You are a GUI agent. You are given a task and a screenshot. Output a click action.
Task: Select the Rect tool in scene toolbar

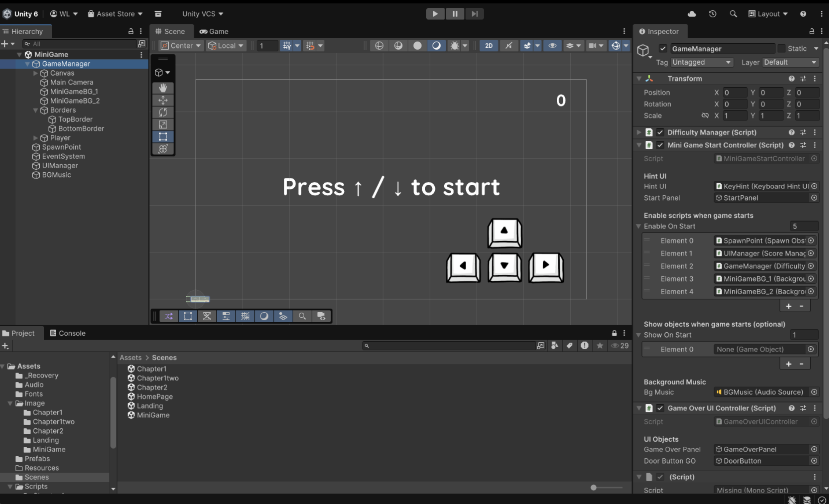click(163, 137)
